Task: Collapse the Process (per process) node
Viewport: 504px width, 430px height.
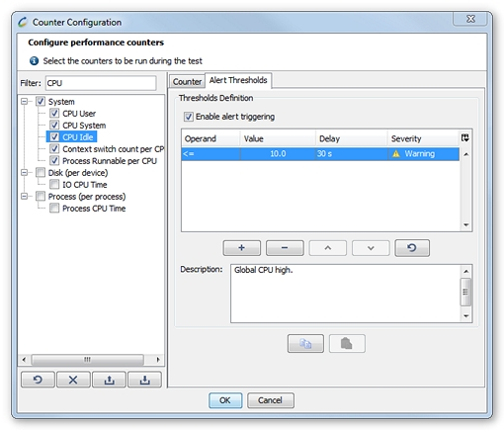Action: point(25,197)
